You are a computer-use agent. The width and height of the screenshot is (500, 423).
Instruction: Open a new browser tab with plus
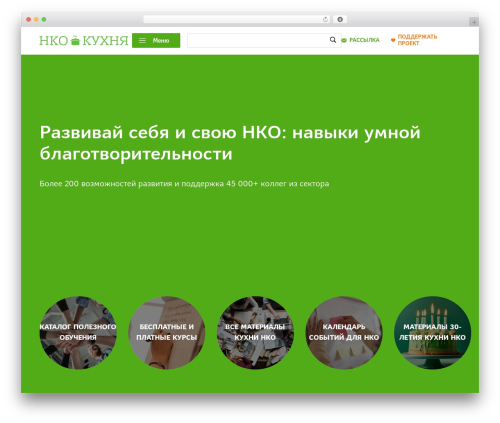[x=474, y=22]
